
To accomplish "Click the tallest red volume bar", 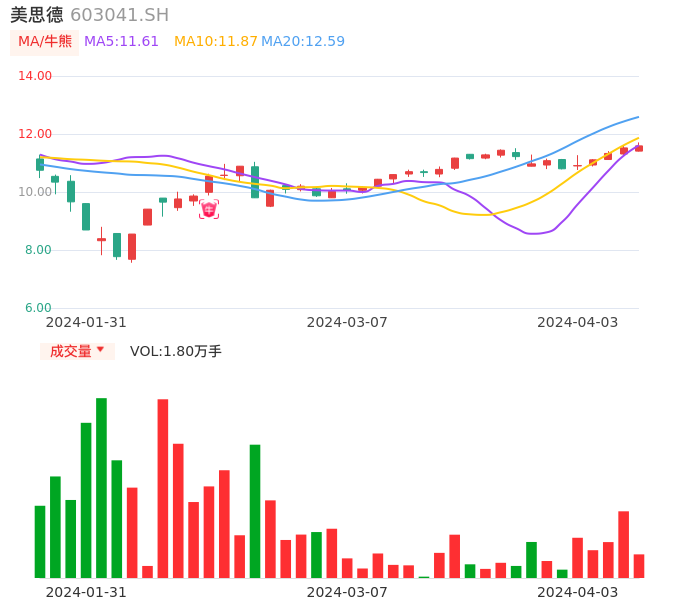I will pyautogui.click(x=163, y=488).
